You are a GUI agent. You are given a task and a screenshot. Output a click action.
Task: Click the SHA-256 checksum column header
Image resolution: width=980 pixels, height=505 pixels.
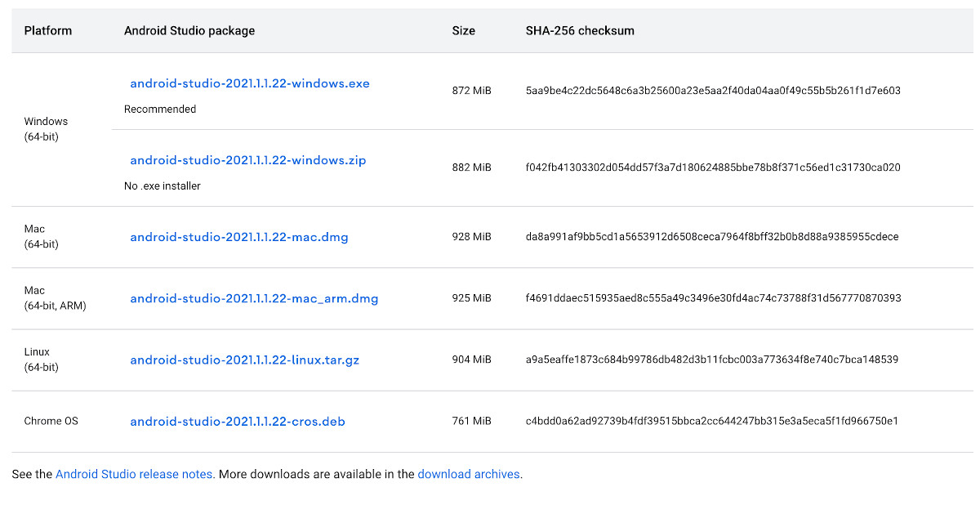point(580,31)
